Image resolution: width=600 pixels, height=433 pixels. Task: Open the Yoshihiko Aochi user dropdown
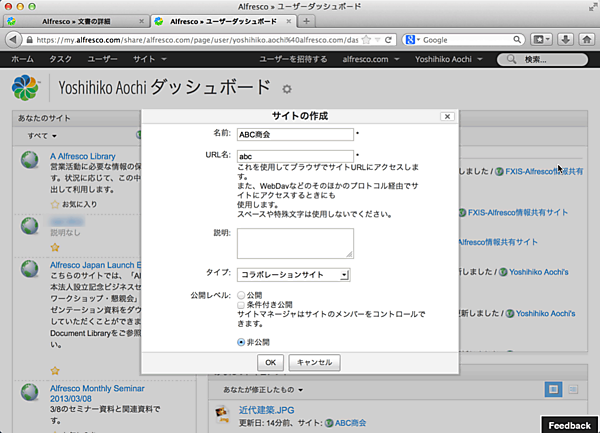[451, 60]
